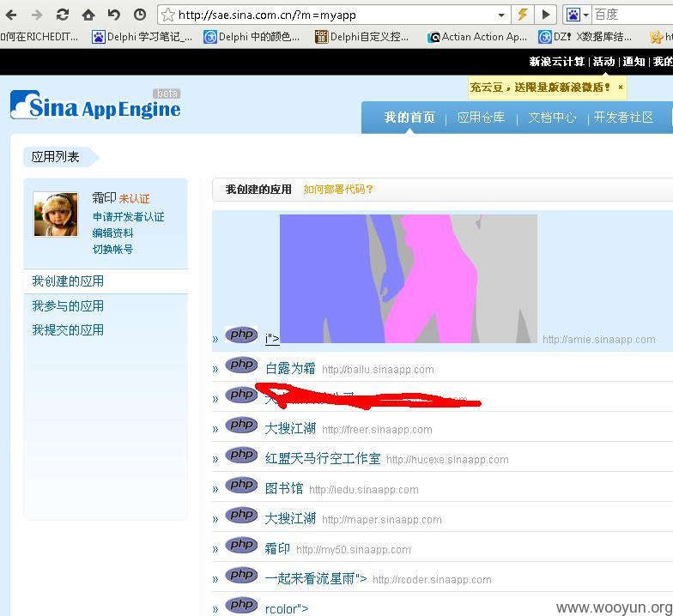Open the Delphi 中的颜色 bookmark

click(252, 37)
